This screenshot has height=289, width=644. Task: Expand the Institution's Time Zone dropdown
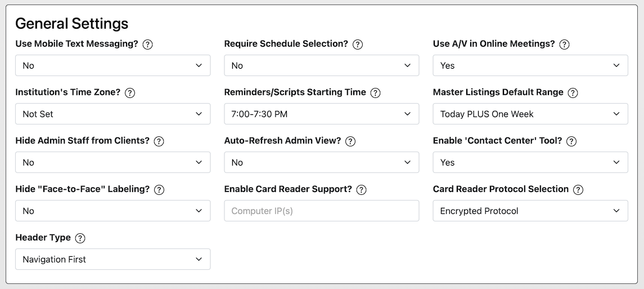click(x=112, y=114)
